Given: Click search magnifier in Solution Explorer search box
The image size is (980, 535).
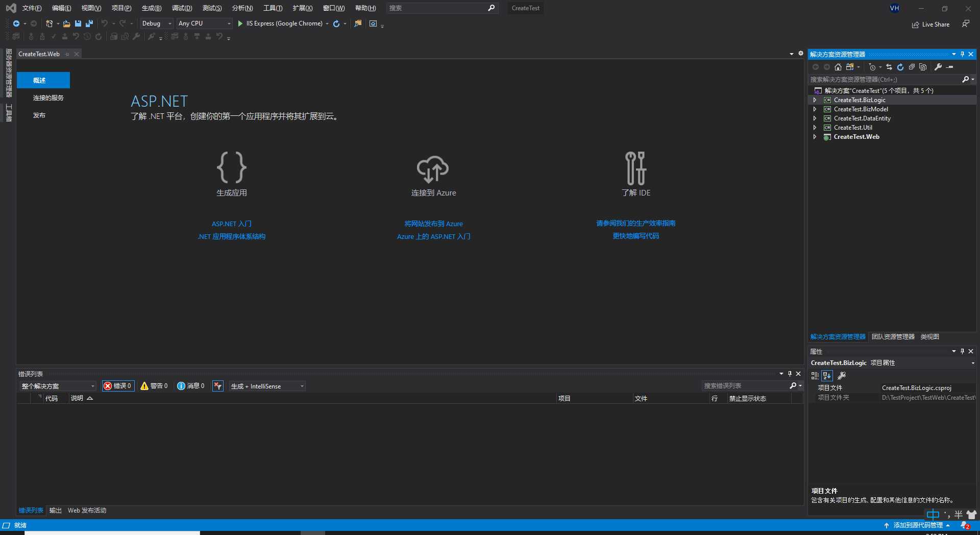Looking at the screenshot, I should (965, 79).
